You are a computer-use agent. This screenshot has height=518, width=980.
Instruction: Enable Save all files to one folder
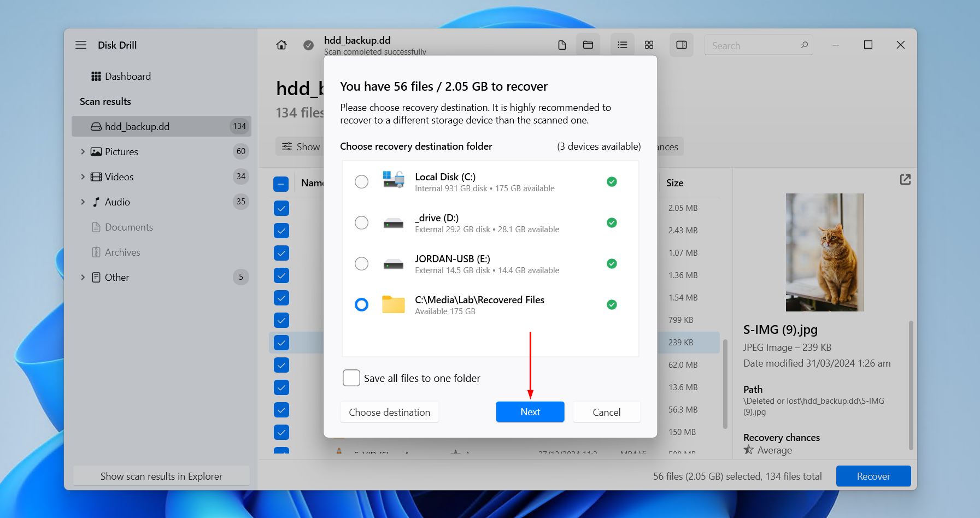tap(351, 378)
